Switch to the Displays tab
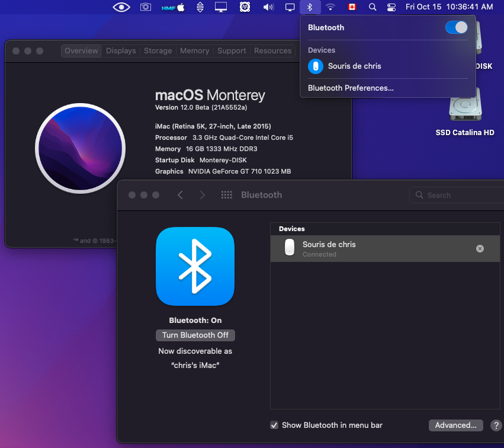The height and width of the screenshot is (448, 504). [x=121, y=51]
